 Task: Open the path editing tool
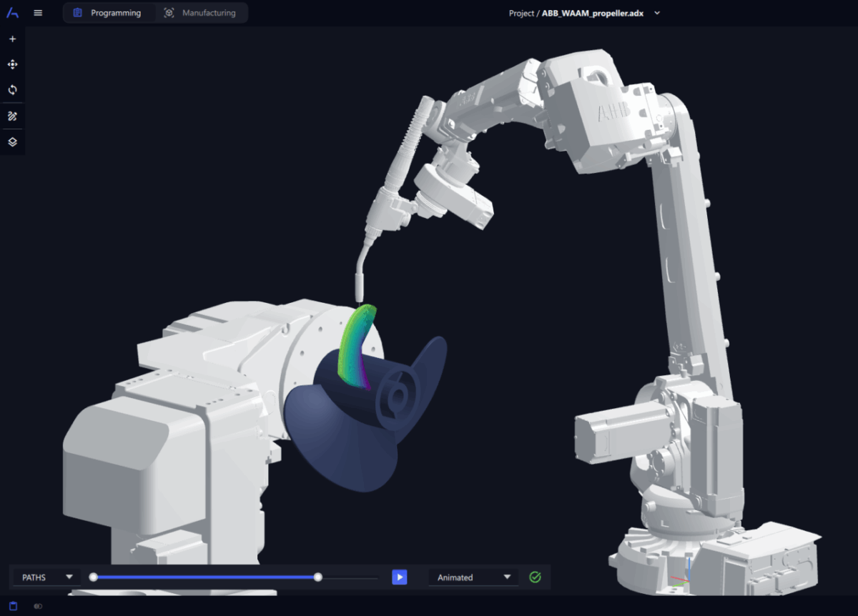(x=12, y=116)
